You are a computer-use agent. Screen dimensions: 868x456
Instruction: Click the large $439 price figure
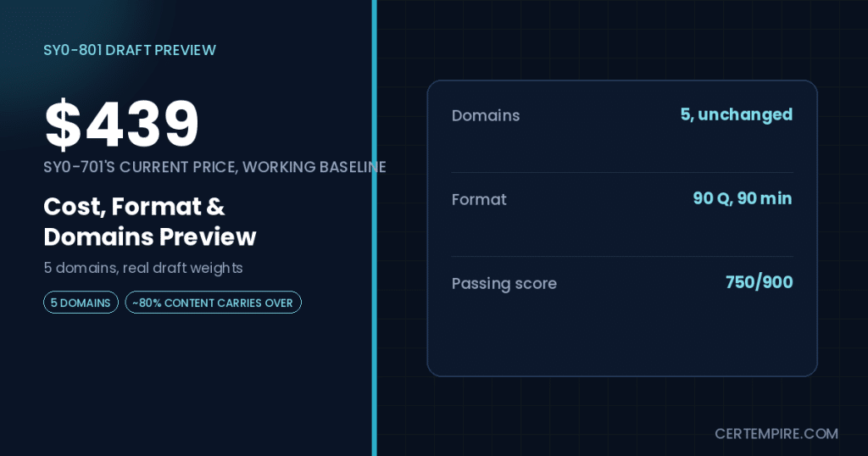coord(122,125)
